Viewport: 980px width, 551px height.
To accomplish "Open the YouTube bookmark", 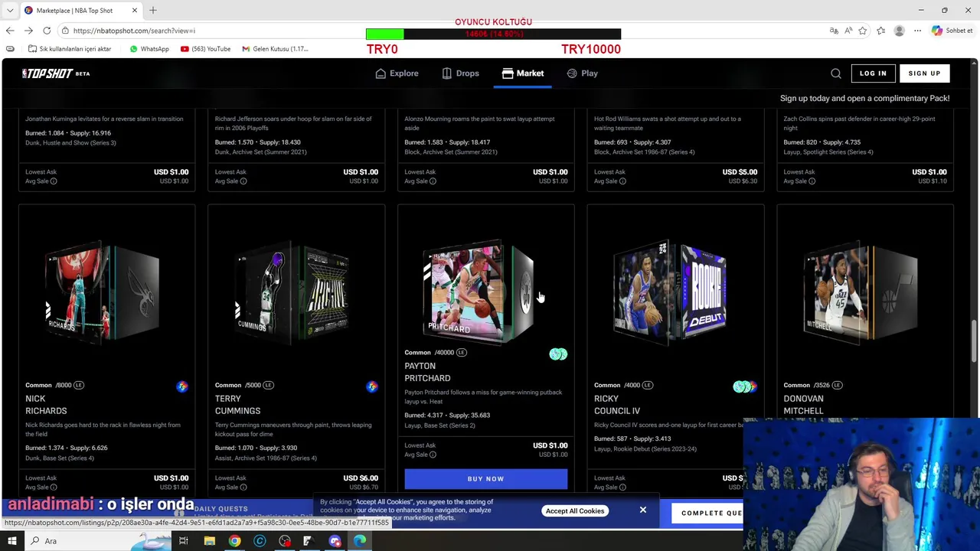I will [205, 49].
